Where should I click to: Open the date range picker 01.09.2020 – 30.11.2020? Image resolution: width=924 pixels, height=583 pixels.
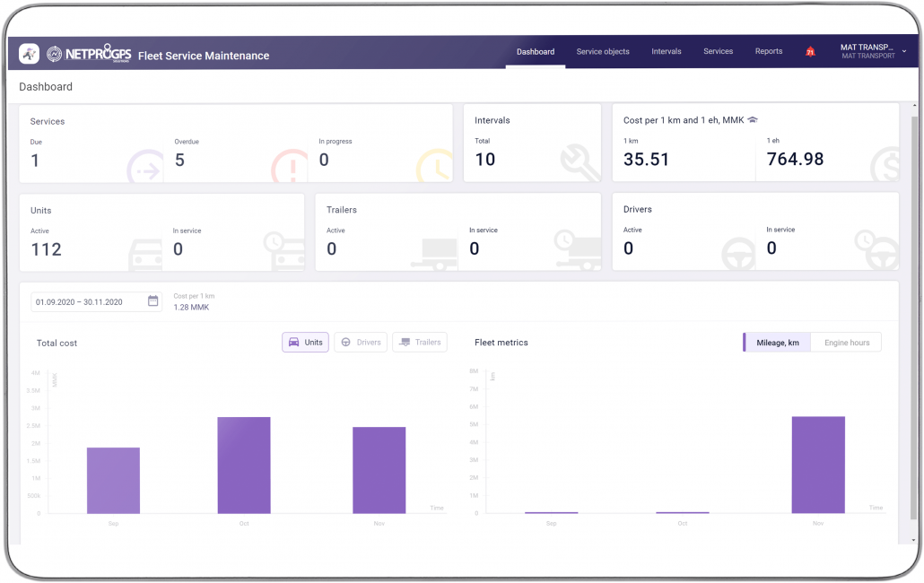coord(88,302)
